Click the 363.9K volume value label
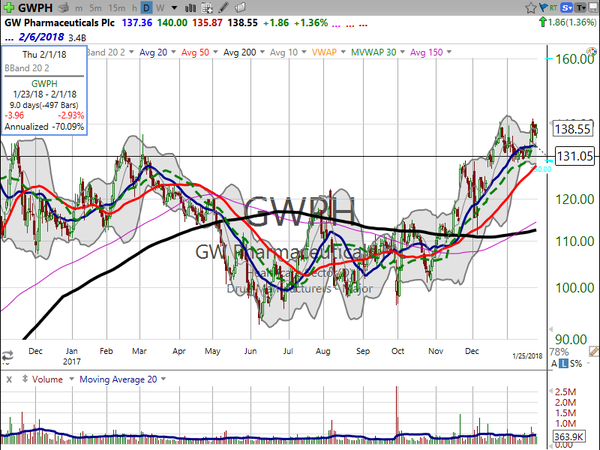Screen dimensions: 600x450 [568, 437]
